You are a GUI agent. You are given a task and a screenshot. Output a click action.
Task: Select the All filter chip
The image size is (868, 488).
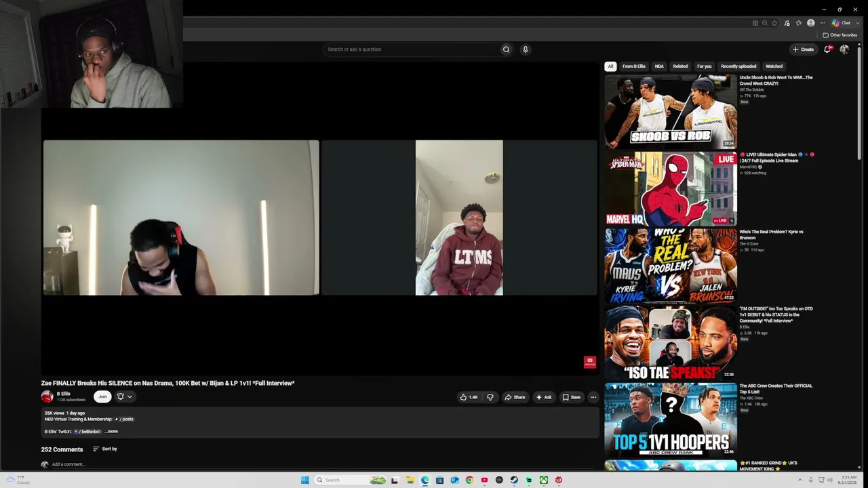(x=610, y=66)
